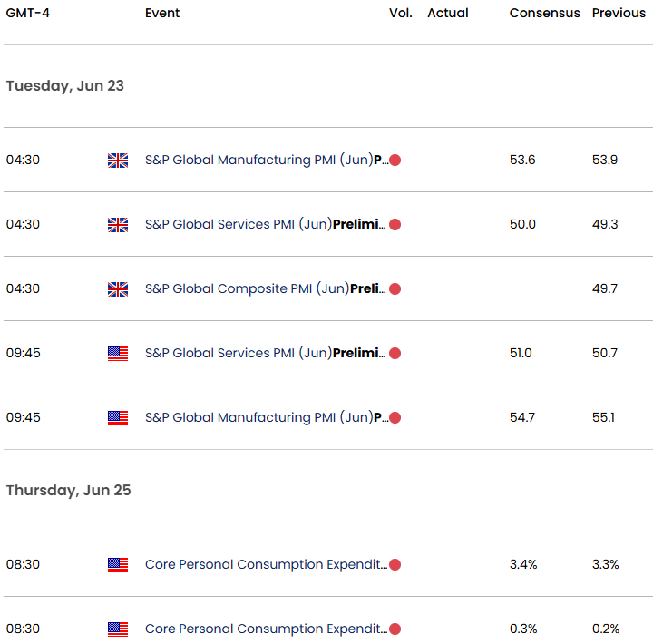Open S&P Global Composite PMI (Jun) event
653x644 pixels.
[x=265, y=288]
